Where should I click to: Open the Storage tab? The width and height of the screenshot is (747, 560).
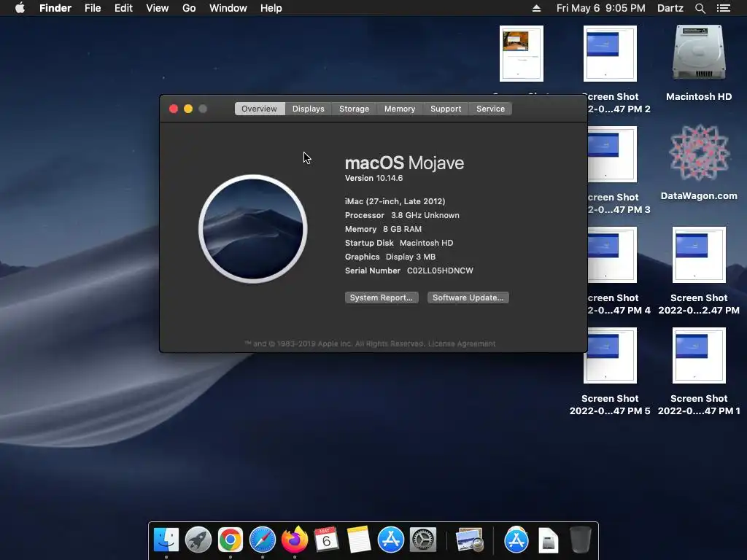pos(354,109)
